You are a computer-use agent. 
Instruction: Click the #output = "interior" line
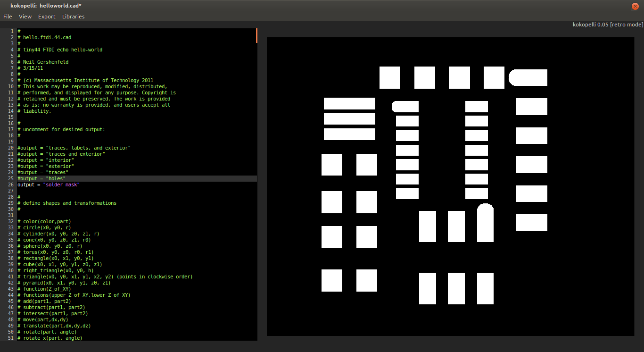(x=46, y=160)
